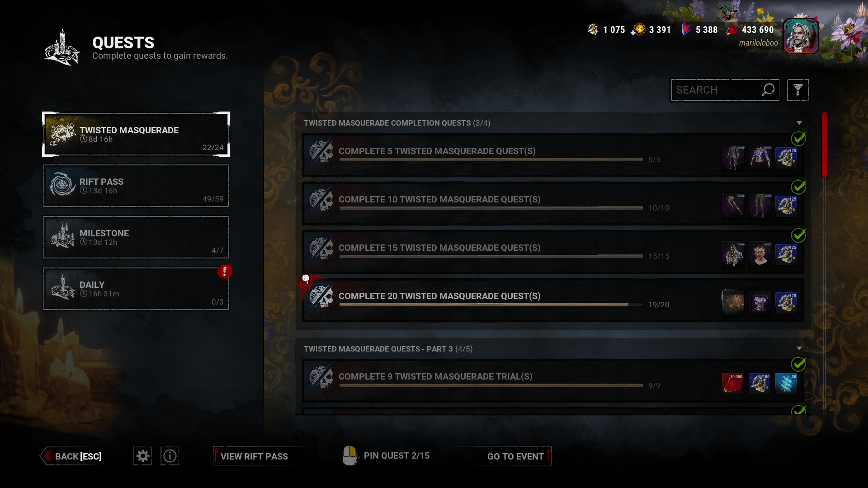Click the Go To Event button

[516, 456]
